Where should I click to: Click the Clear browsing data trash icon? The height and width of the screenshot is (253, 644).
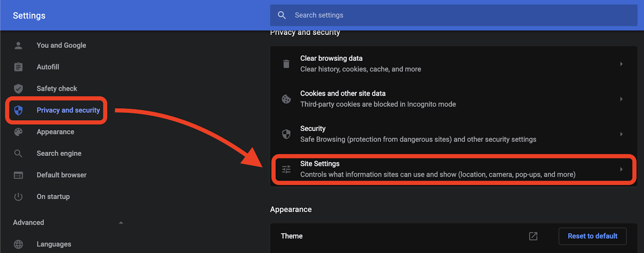[x=286, y=63]
